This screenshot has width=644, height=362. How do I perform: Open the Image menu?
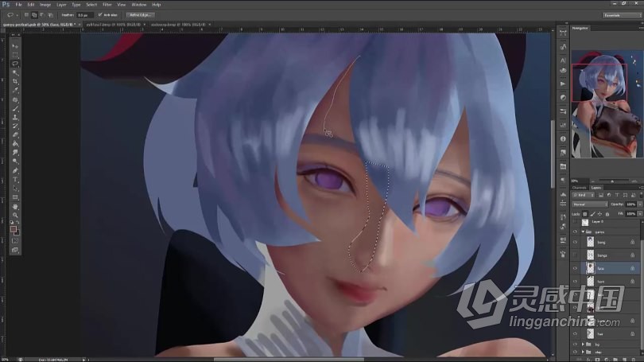pyautogui.click(x=45, y=5)
